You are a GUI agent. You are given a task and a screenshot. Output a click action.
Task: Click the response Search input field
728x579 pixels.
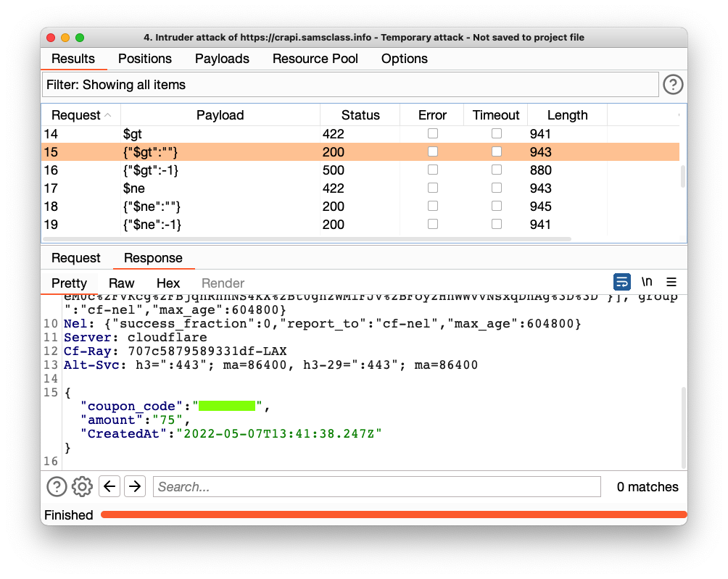pyautogui.click(x=377, y=486)
